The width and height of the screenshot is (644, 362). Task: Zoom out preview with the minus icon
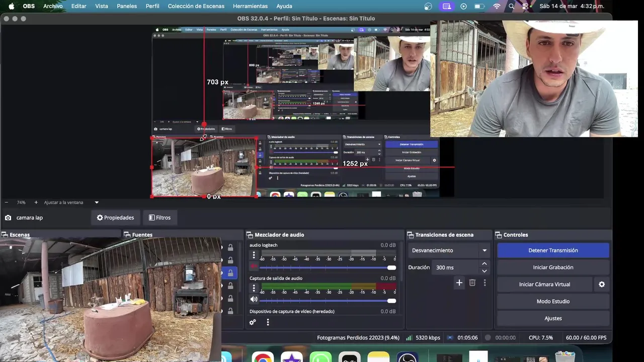pos(7,203)
